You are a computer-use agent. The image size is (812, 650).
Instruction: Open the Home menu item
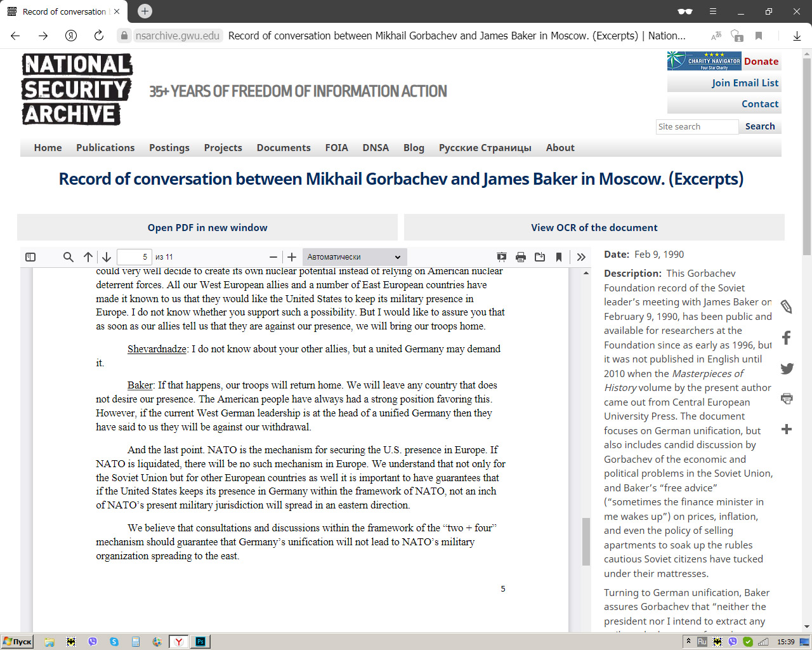coord(48,147)
